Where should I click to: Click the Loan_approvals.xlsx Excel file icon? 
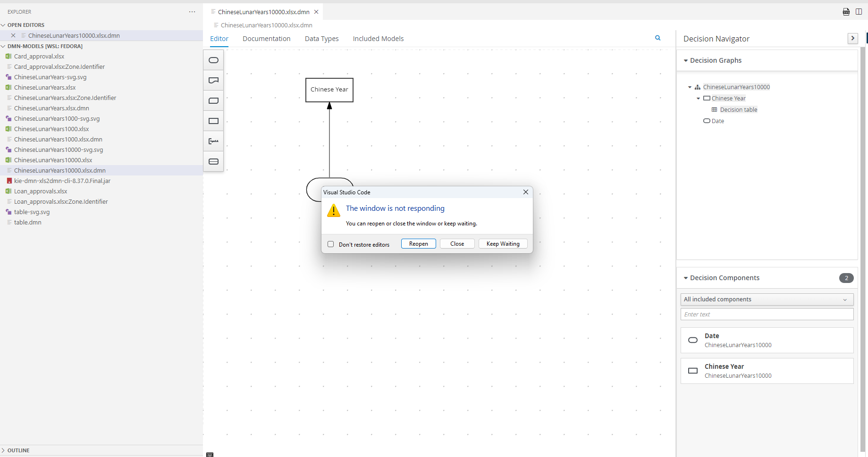(x=8, y=191)
